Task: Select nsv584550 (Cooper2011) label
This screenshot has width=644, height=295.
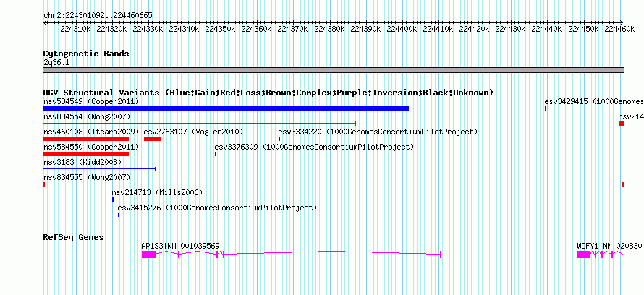Action: click(91, 147)
